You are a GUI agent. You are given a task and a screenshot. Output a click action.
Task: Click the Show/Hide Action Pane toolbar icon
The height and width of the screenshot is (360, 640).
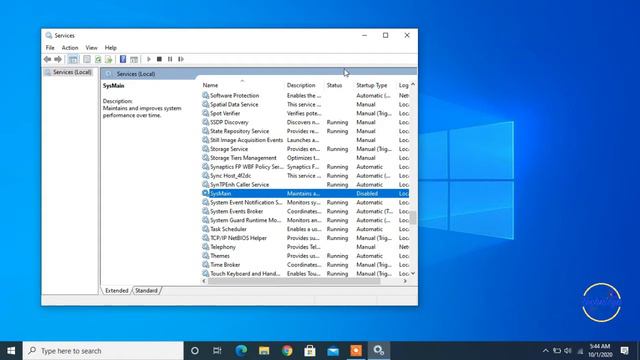pyautogui.click(x=134, y=59)
